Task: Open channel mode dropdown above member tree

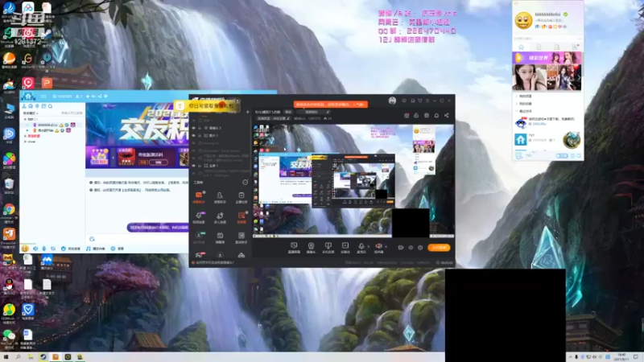Action: (31, 113)
